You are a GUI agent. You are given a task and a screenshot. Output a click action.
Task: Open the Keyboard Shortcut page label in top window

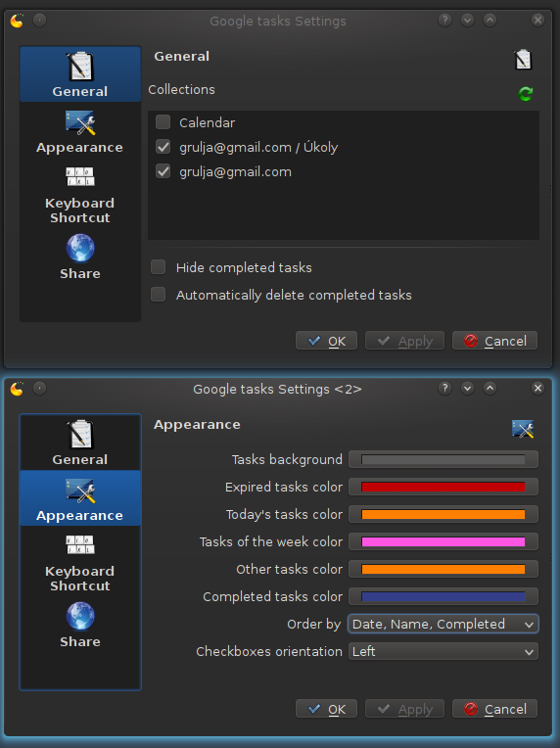79,210
